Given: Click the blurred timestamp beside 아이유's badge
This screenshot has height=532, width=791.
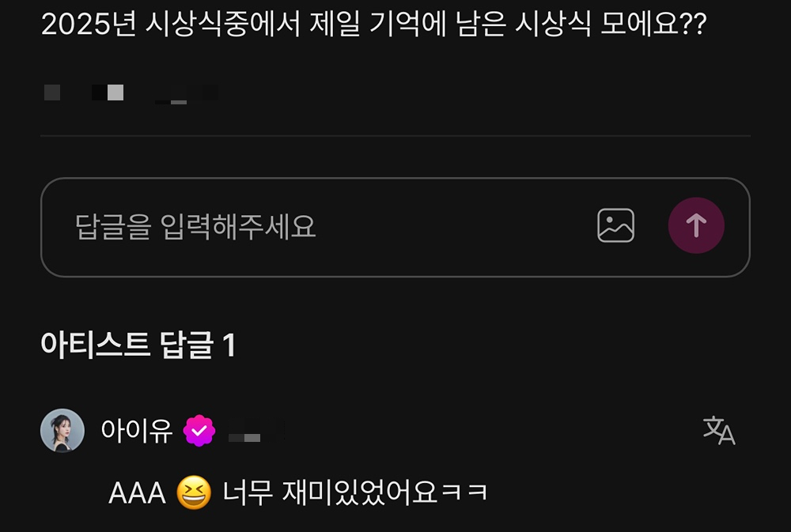Looking at the screenshot, I should click(257, 432).
